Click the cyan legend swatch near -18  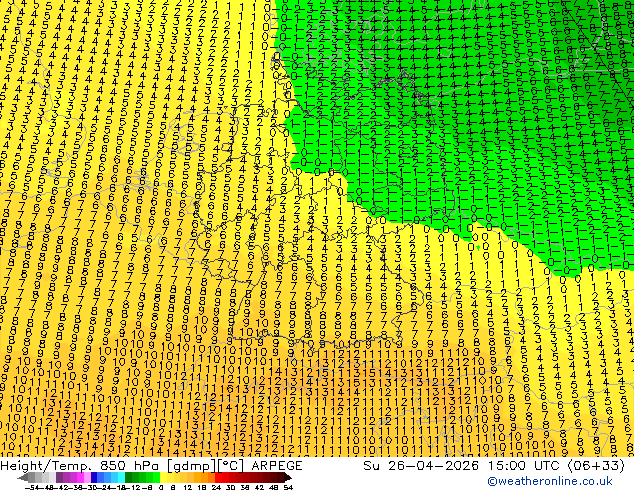coord(122,478)
